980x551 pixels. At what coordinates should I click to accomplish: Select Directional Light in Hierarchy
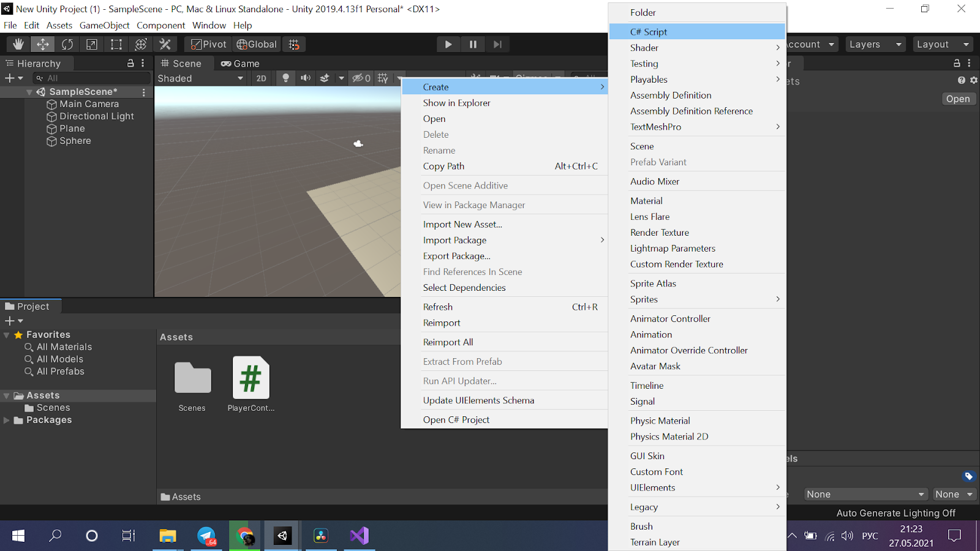point(96,116)
